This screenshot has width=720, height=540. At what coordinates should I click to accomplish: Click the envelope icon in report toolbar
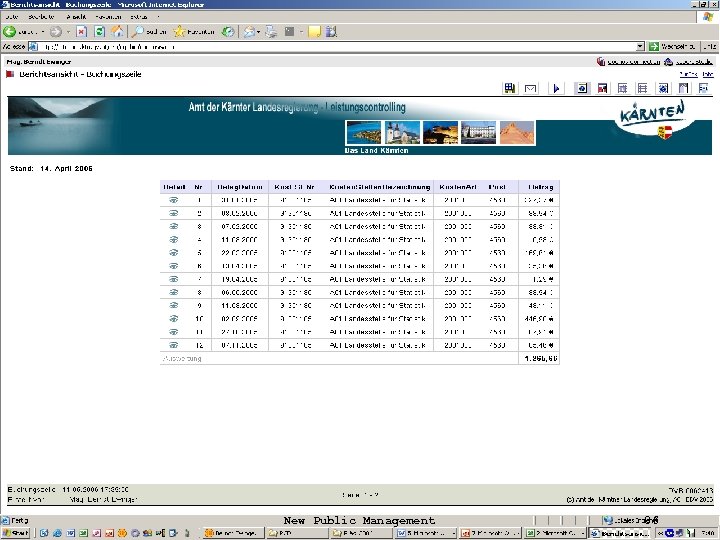tap(530, 88)
